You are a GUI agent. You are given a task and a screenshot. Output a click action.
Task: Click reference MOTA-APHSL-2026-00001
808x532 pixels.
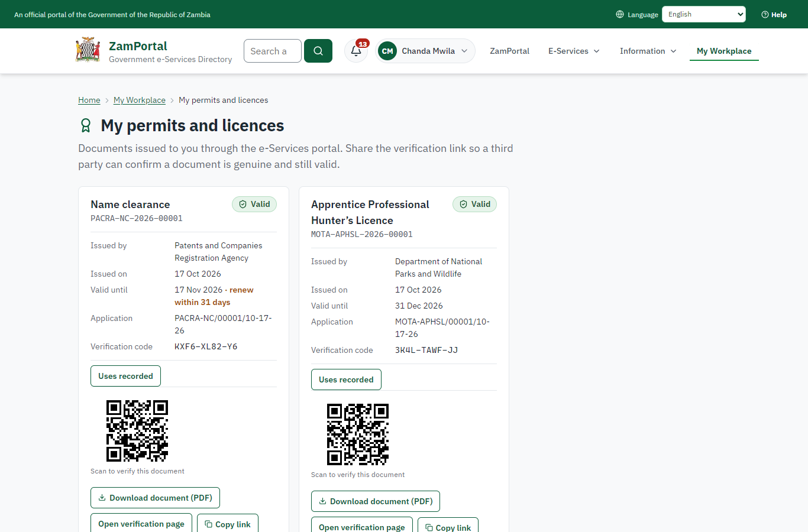[x=362, y=234]
